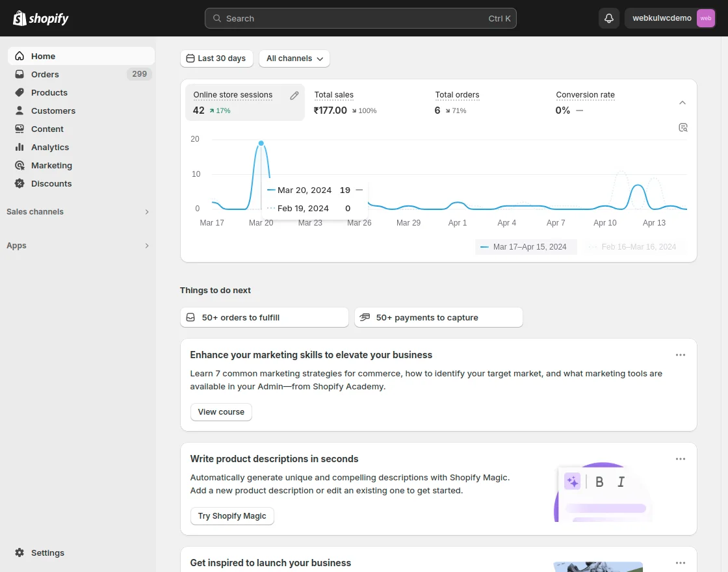Click the Shopify logo
The image size is (728, 572).
click(41, 18)
